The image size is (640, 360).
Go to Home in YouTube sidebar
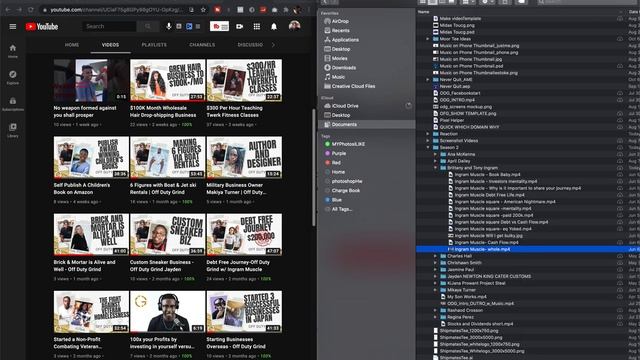pyautogui.click(x=13, y=51)
